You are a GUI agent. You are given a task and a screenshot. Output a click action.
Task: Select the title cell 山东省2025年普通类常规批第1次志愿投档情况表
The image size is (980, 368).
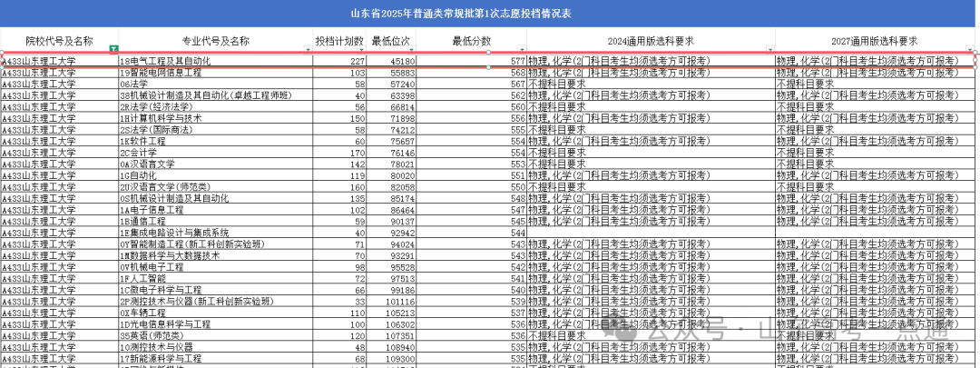[490, 14]
